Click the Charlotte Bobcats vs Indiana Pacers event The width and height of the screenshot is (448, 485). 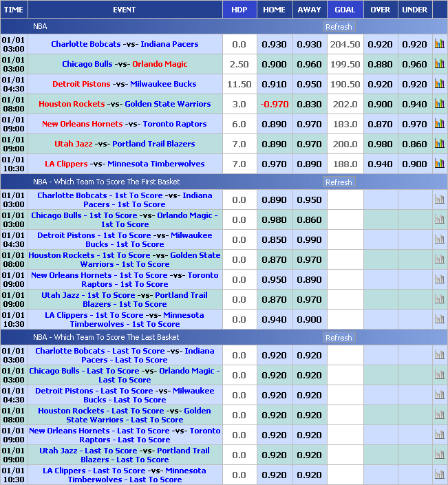pos(125,44)
